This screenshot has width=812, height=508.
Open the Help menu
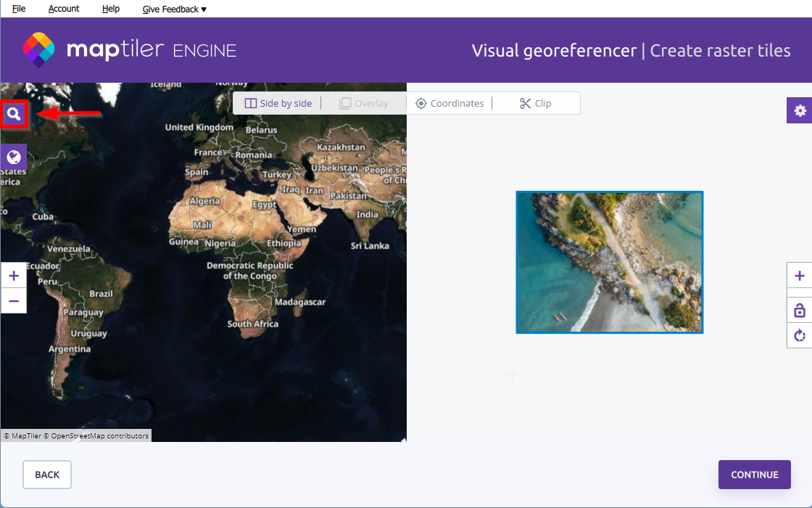click(111, 9)
